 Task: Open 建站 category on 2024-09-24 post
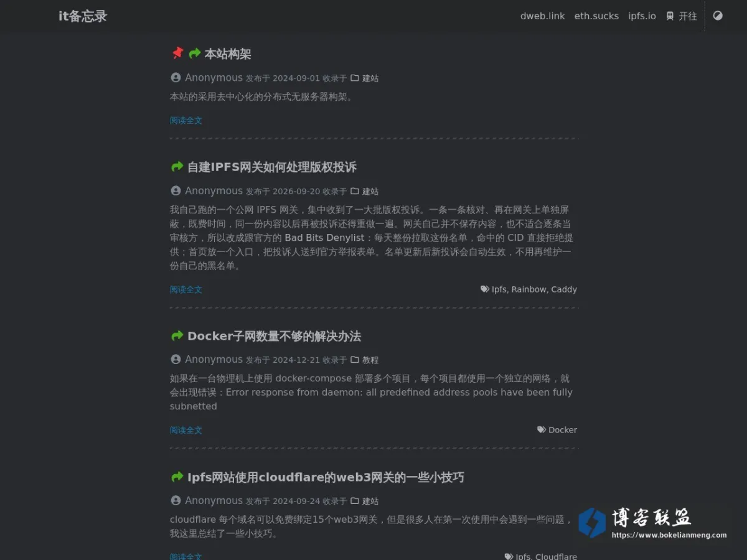tap(370, 502)
